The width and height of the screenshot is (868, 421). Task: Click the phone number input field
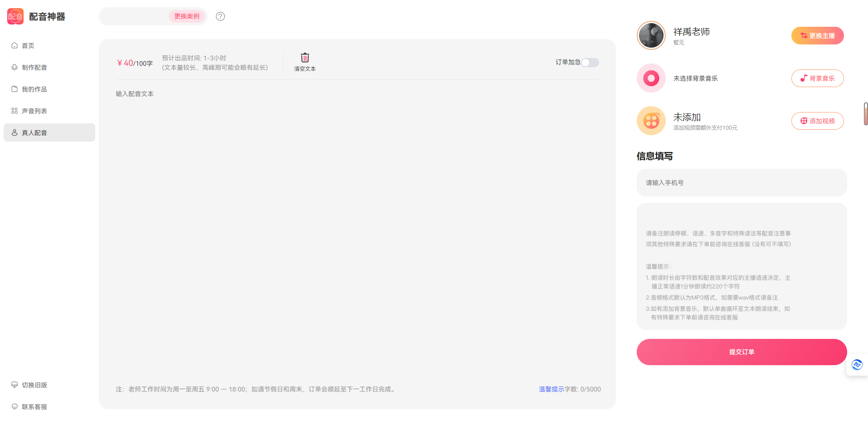click(741, 182)
